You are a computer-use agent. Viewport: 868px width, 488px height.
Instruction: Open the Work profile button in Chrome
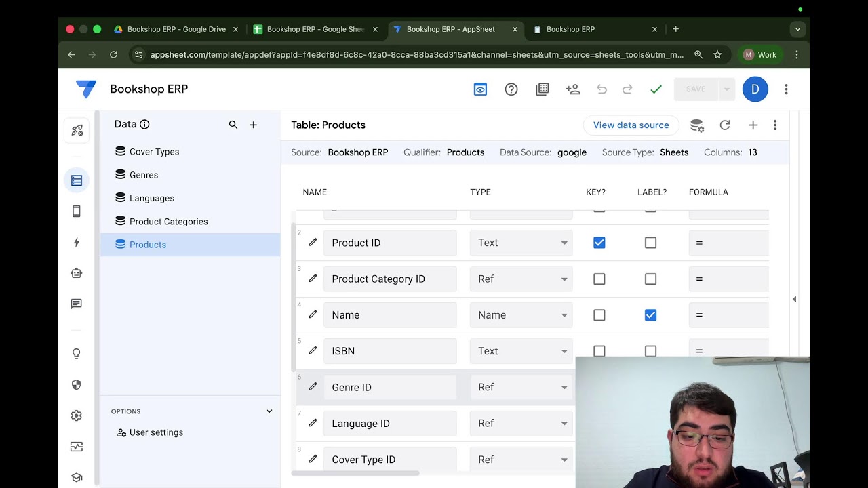point(760,55)
